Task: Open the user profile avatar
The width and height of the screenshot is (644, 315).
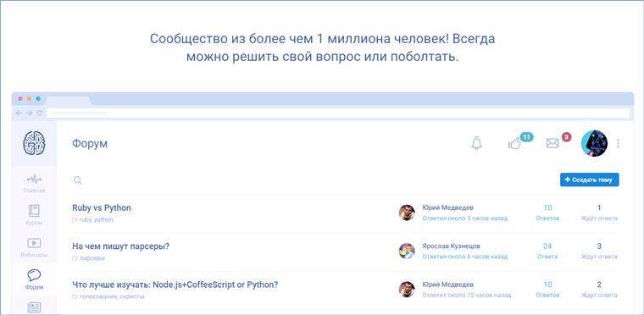Action: pos(595,143)
